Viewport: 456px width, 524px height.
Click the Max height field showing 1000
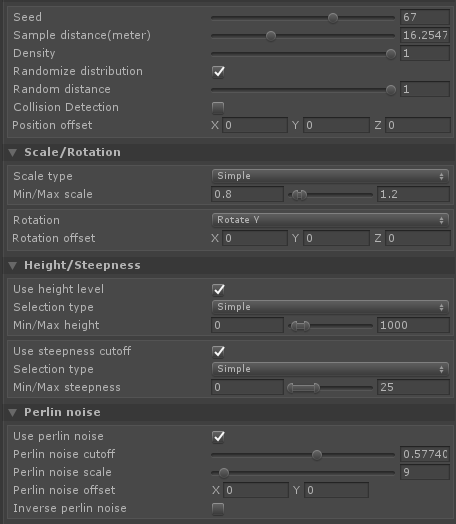413,325
